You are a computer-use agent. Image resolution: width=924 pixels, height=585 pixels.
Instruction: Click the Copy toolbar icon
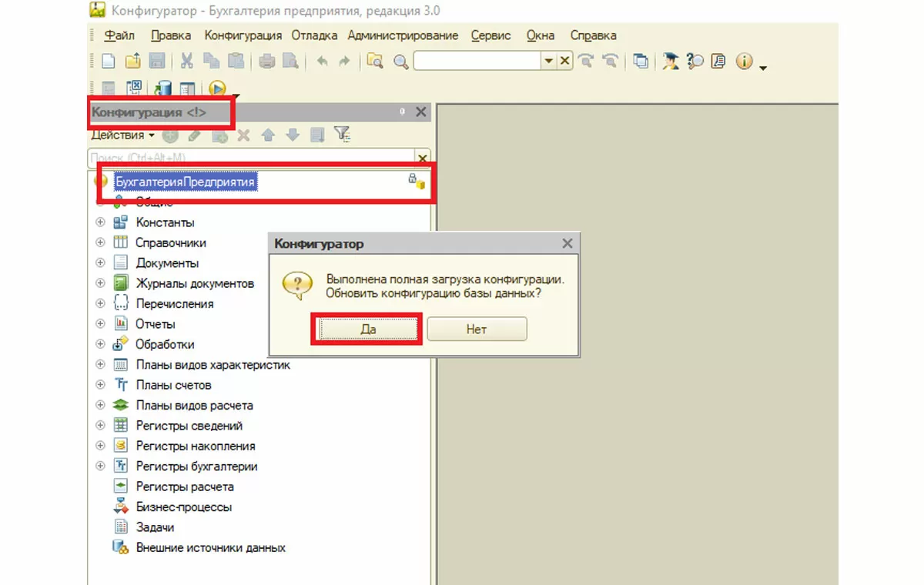(x=211, y=62)
